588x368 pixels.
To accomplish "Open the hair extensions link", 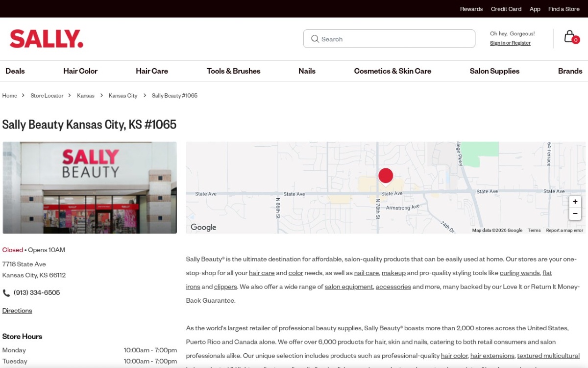I will [x=492, y=356].
